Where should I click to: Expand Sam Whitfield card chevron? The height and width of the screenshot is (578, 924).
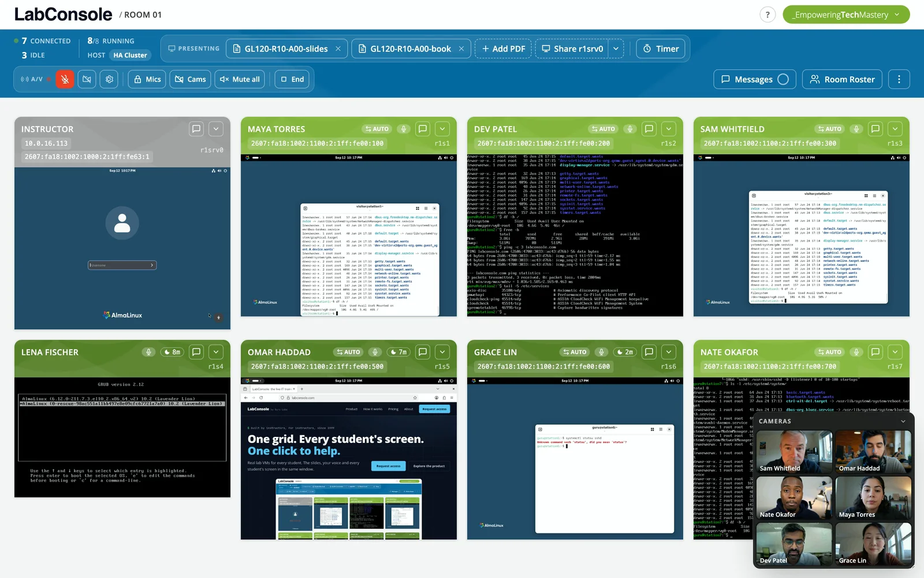click(895, 129)
